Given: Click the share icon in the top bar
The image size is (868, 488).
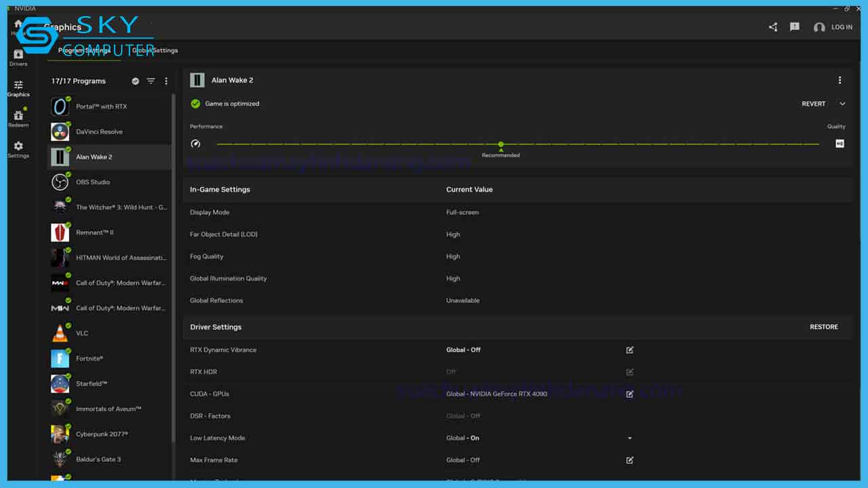Looking at the screenshot, I should coord(772,26).
